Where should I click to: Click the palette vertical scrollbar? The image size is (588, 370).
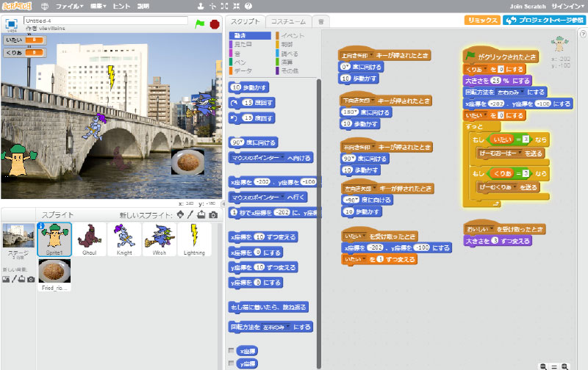point(319,223)
